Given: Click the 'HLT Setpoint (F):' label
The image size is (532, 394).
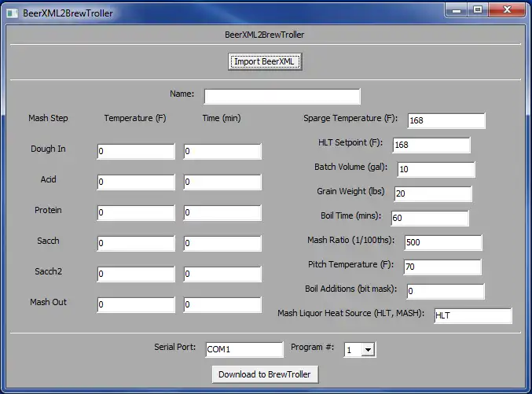Looking at the screenshot, I should click(x=350, y=142).
